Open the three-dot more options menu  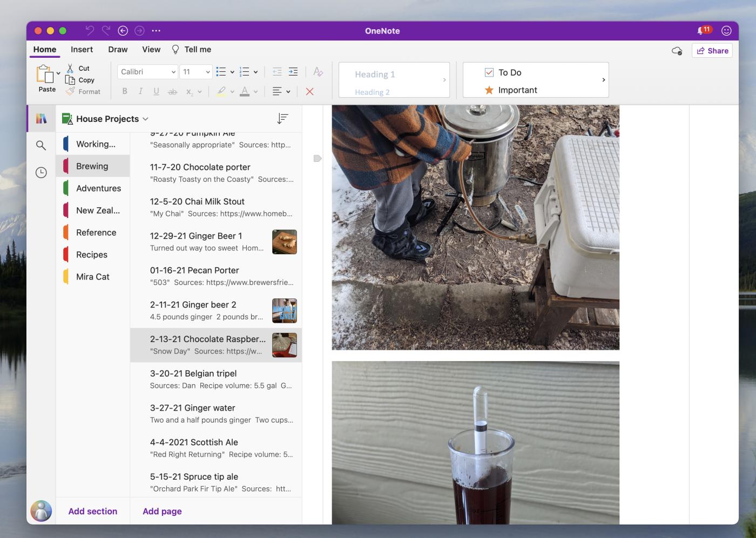click(x=156, y=31)
